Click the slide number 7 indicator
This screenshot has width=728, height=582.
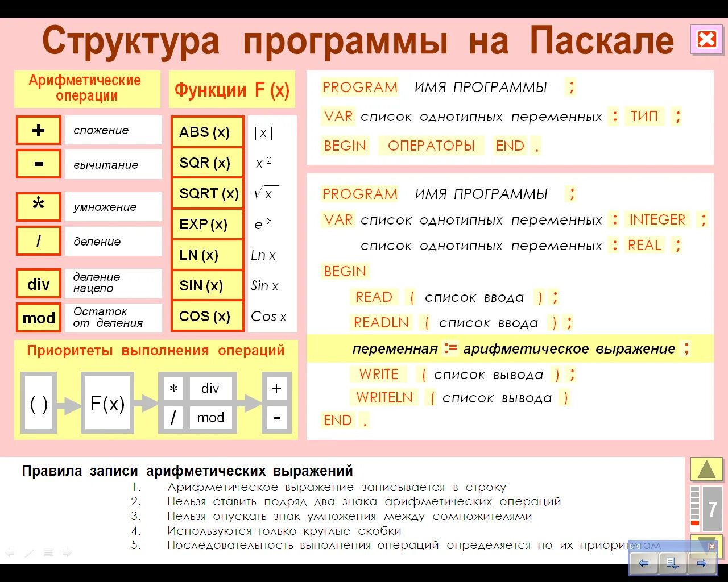[713, 509]
